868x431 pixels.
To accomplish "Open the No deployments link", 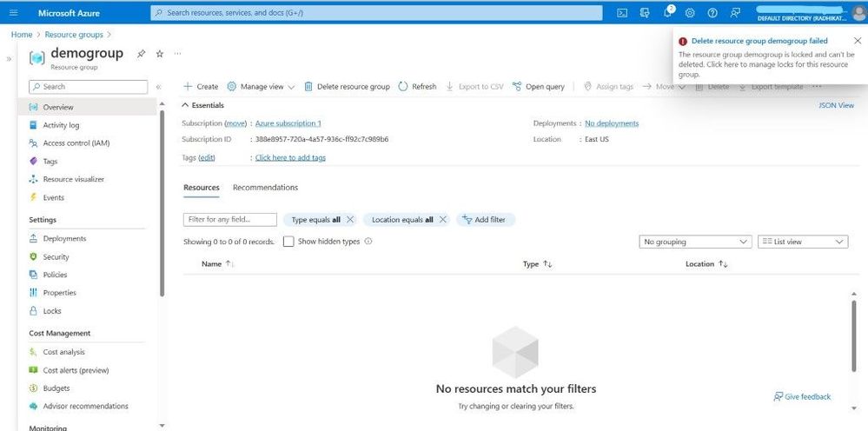I will pos(612,123).
